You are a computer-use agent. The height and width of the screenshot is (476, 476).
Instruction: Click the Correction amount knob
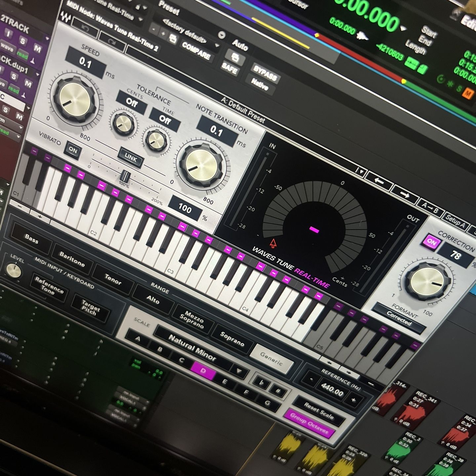pos(427,281)
